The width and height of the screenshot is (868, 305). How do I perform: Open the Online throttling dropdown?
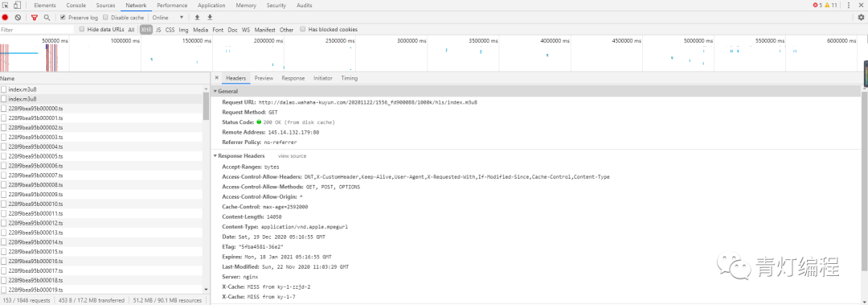[168, 18]
